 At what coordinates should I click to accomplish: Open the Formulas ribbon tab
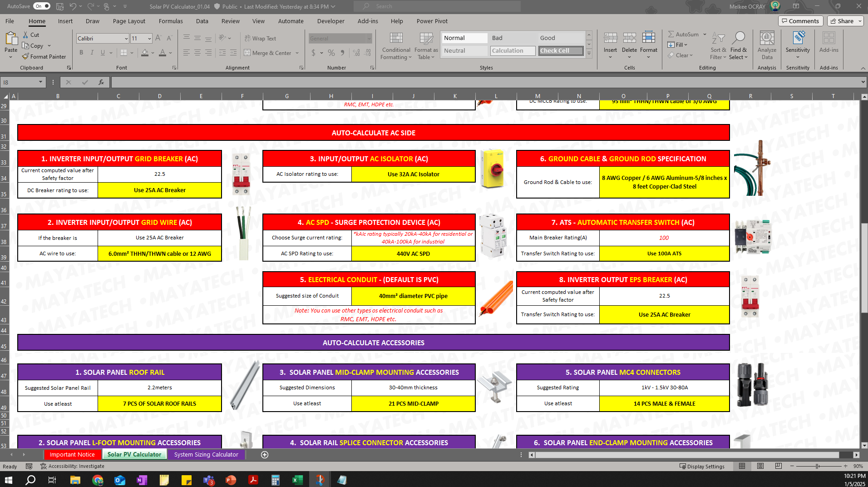click(171, 21)
